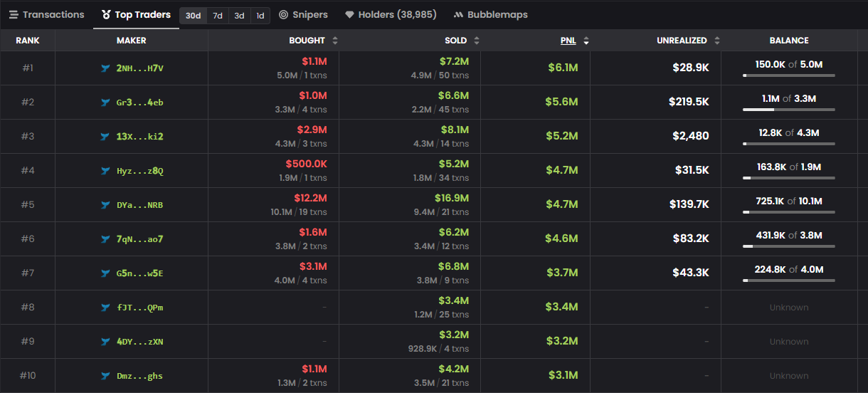
Task: Click the bird icon beside G5n...w5E
Action: pos(106,273)
